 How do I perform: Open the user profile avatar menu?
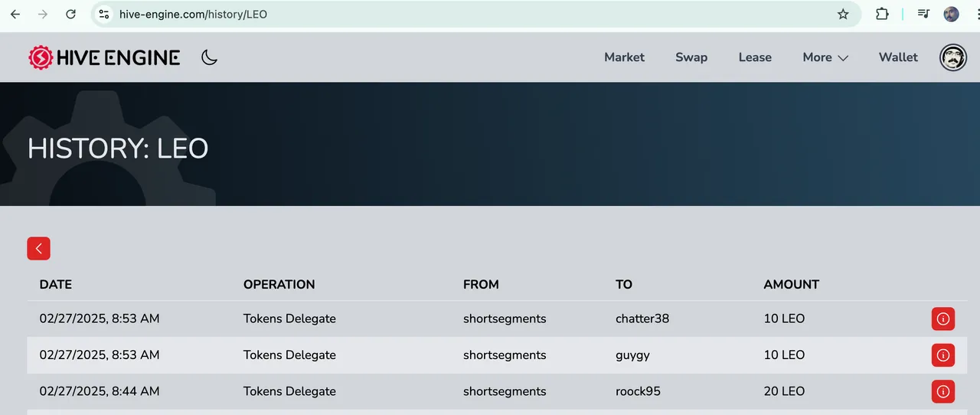(x=953, y=57)
